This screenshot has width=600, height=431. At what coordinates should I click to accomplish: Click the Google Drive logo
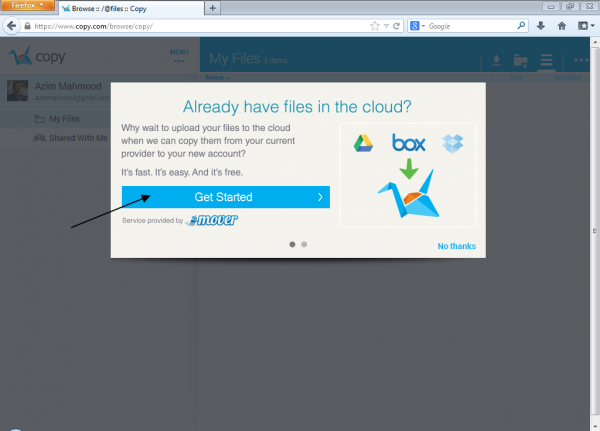click(363, 143)
